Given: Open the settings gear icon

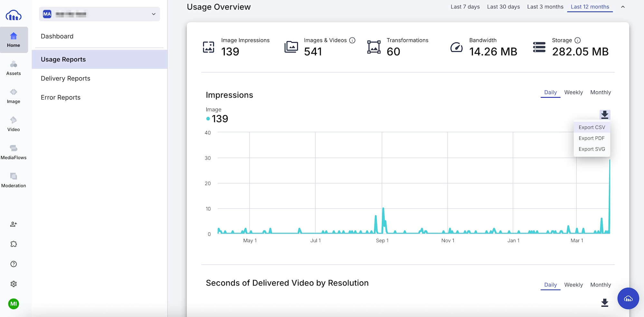Looking at the screenshot, I should click(14, 284).
